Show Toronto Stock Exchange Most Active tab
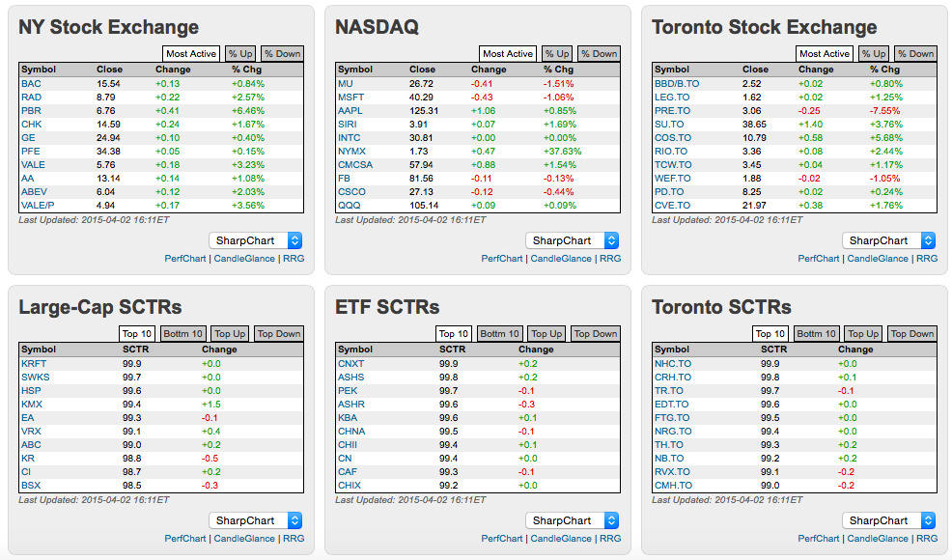952x560 pixels. (x=825, y=54)
